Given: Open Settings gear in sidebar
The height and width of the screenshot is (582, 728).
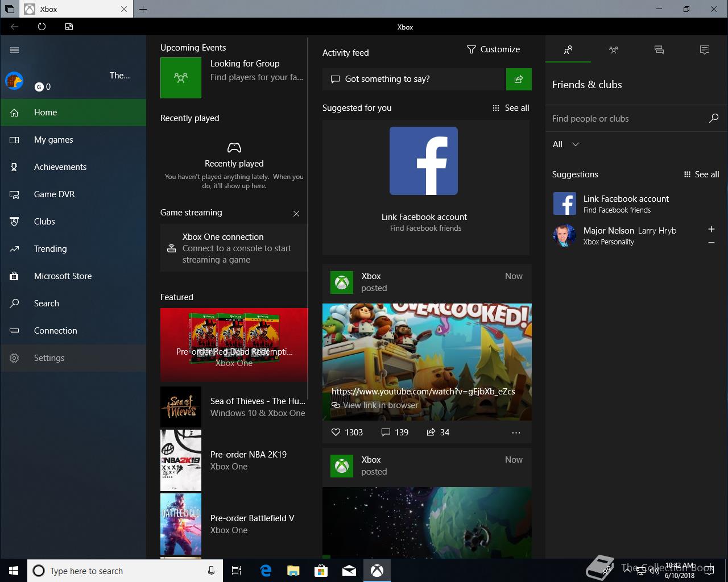Looking at the screenshot, I should tap(14, 358).
